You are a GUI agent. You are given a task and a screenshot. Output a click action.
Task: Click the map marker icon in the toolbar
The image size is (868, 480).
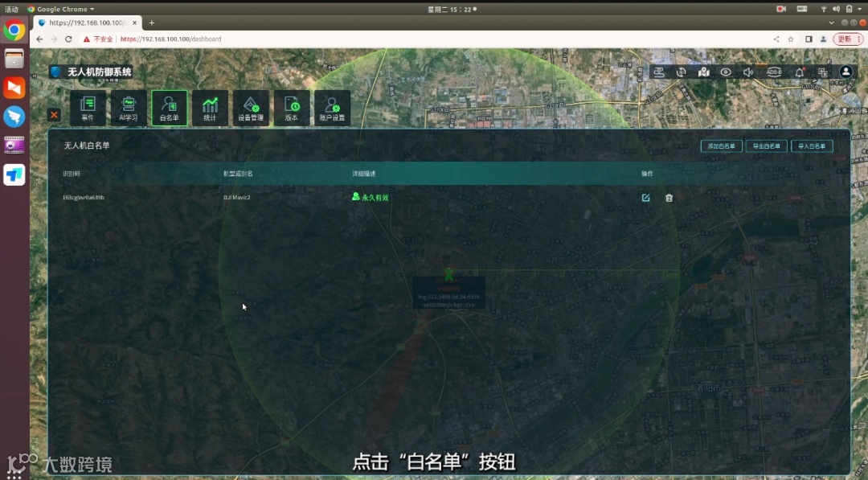click(703, 72)
